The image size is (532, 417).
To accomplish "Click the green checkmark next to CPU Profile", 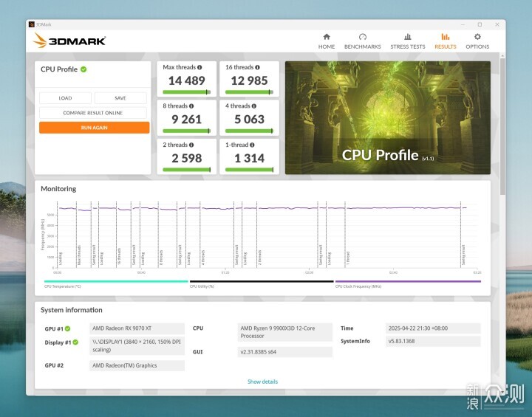I will tap(83, 69).
